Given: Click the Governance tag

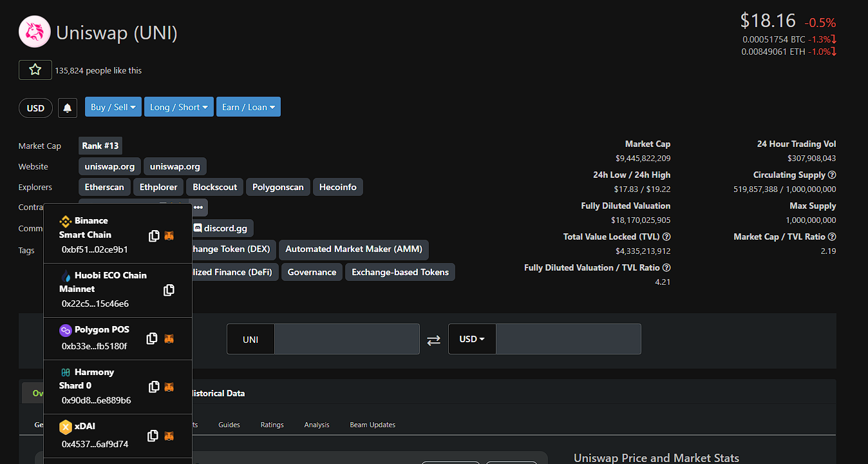Looking at the screenshot, I should [312, 272].
